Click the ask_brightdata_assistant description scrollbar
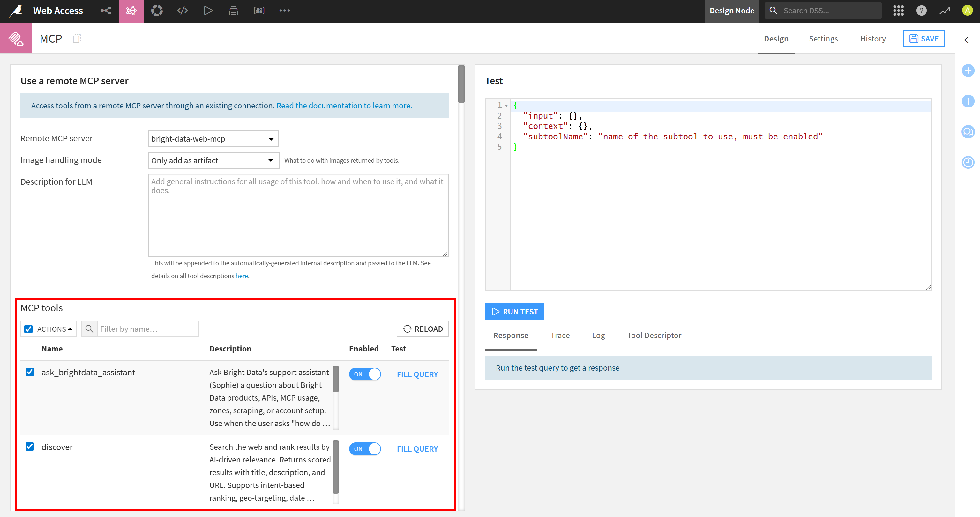 tap(335, 379)
